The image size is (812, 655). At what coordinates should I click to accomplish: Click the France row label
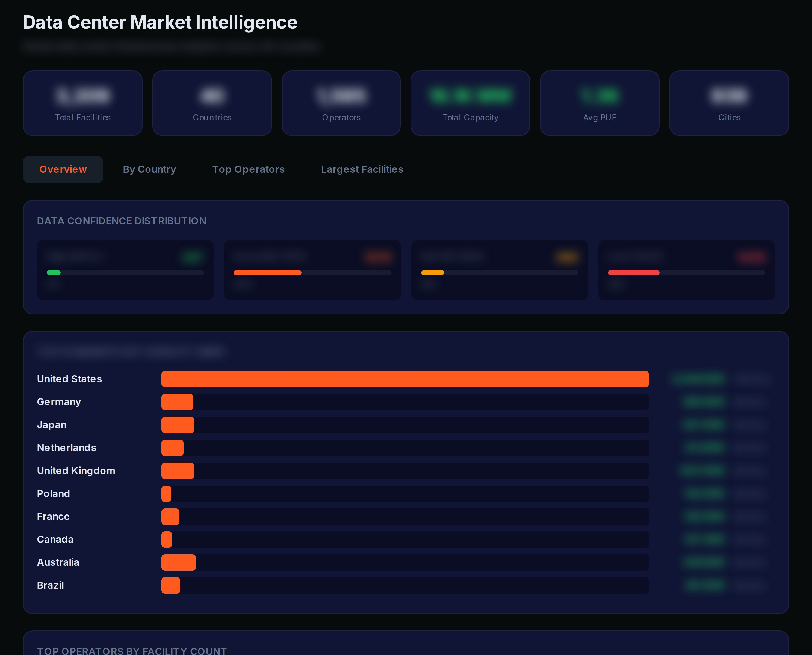coord(53,517)
